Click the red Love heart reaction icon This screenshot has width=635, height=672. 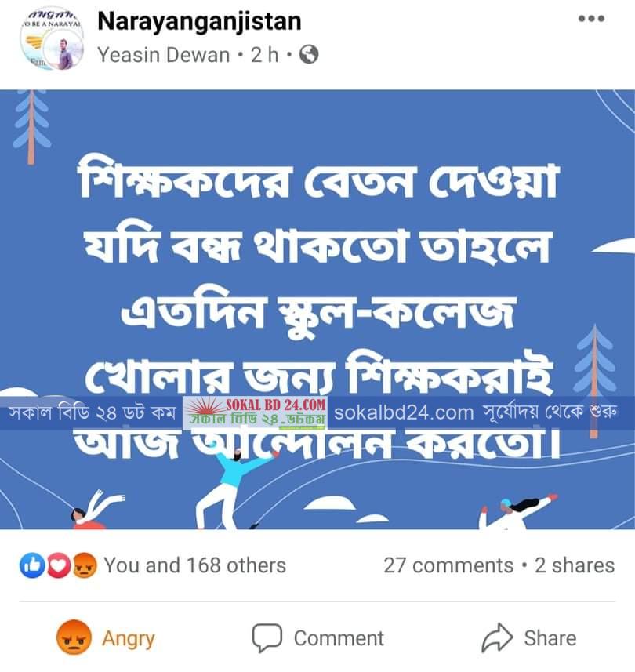(58, 565)
